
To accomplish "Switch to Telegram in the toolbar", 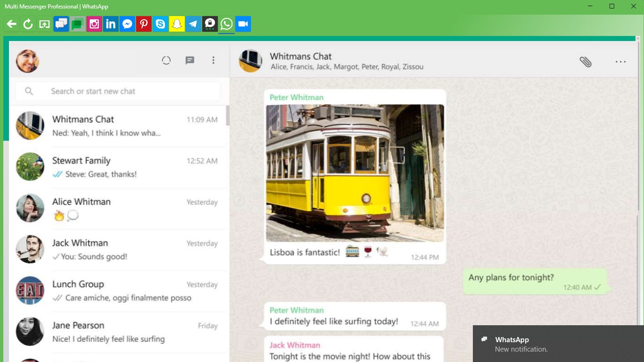I will (x=193, y=24).
